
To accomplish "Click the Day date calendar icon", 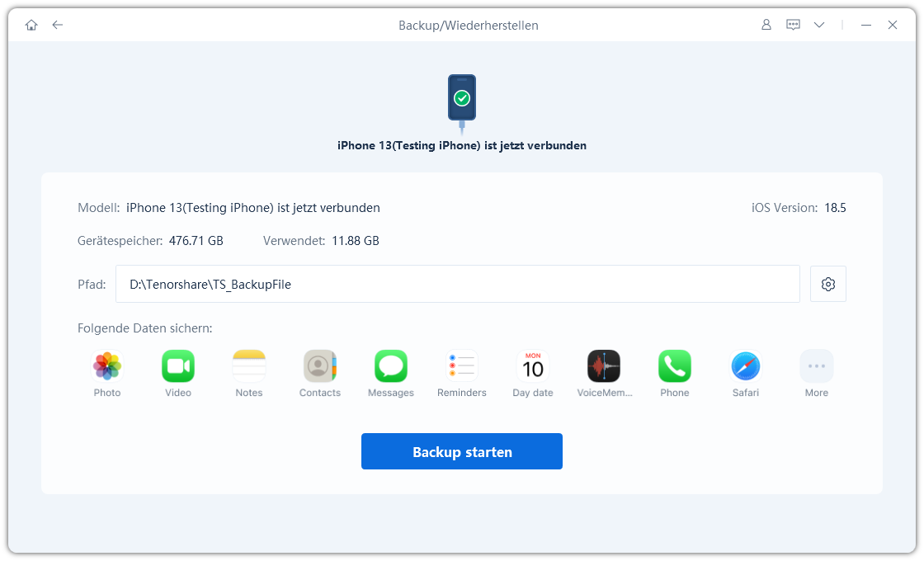I will [533, 366].
